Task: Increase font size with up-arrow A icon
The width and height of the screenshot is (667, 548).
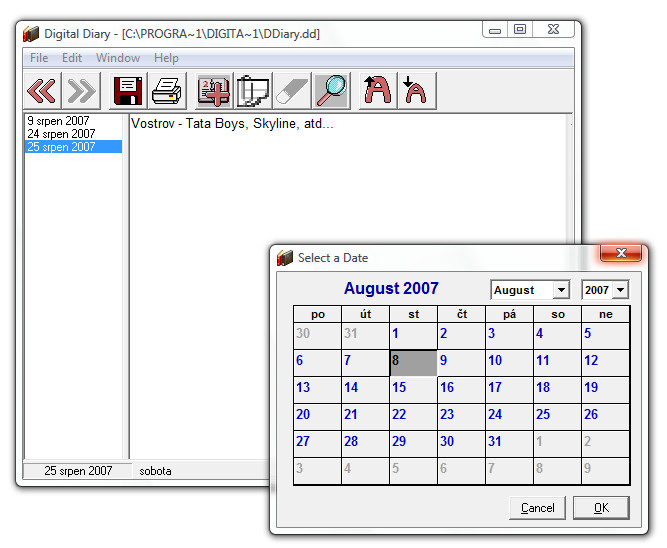Action: point(378,91)
